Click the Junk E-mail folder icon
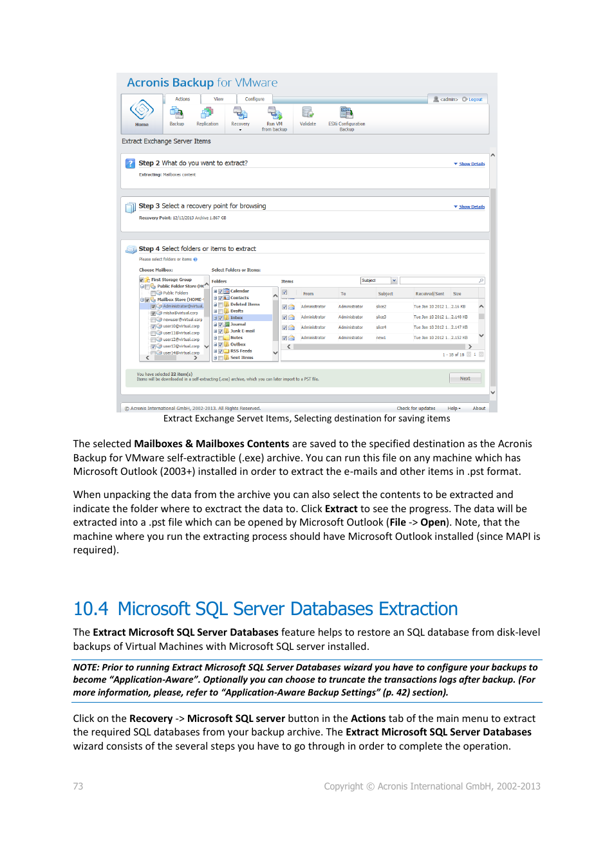614x868 pixels. tap(227, 331)
